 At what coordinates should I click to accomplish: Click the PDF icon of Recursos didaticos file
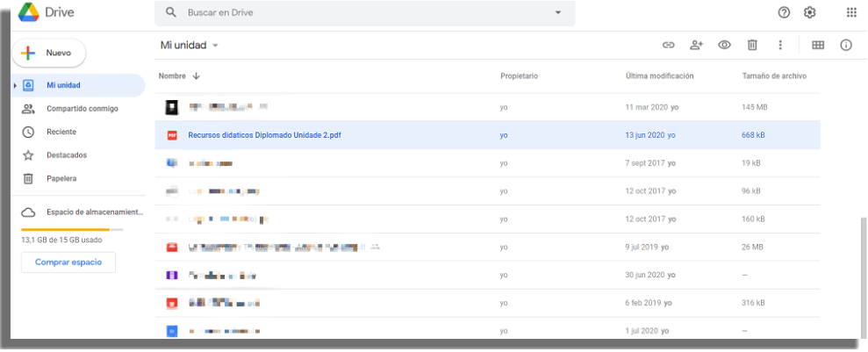point(172,135)
